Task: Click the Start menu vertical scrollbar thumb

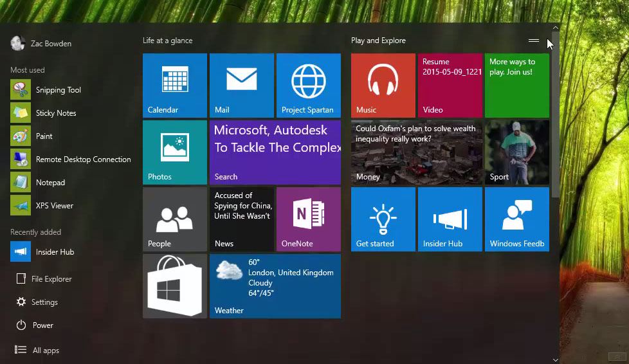Action: (556, 114)
